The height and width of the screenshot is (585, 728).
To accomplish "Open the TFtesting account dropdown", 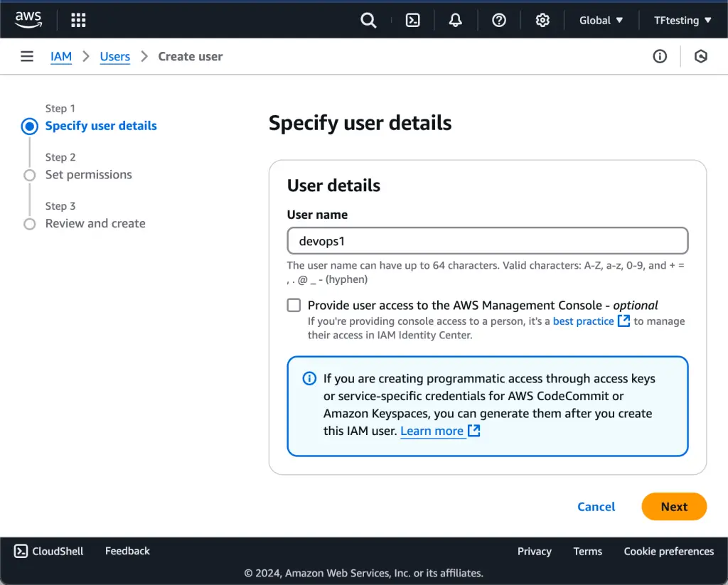I will (680, 20).
